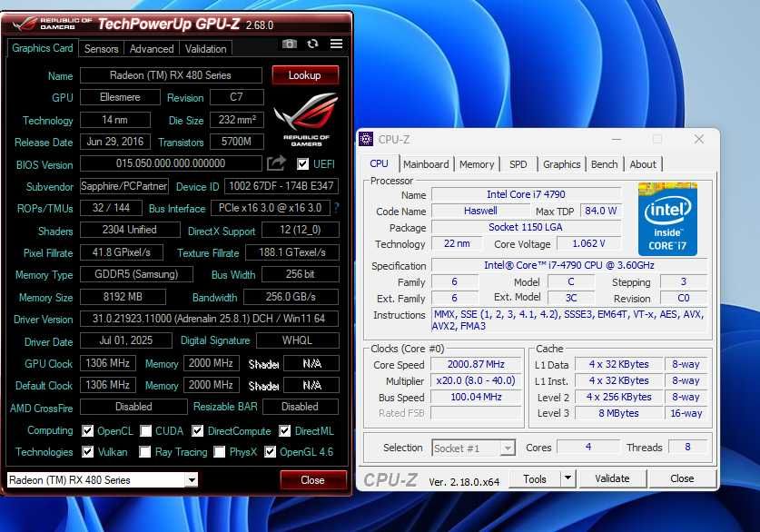
Task: Click the BIOS export share icon
Action: (x=276, y=163)
